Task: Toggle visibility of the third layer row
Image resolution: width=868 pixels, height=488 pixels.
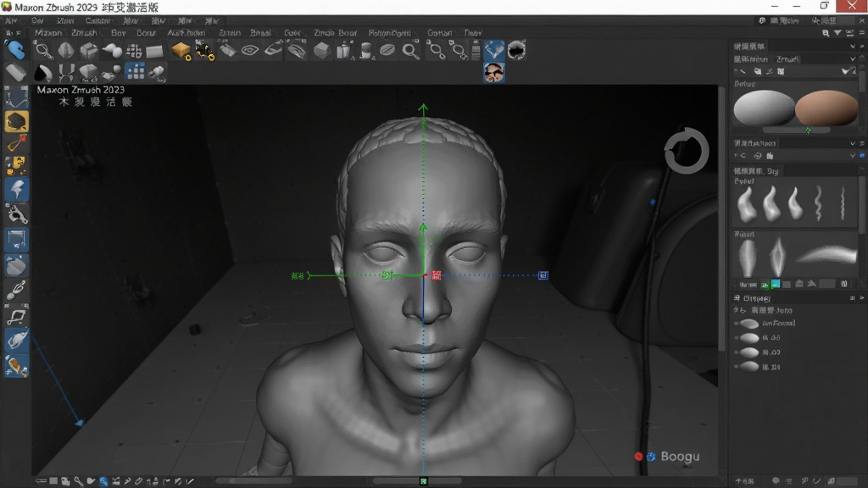Action: click(737, 352)
